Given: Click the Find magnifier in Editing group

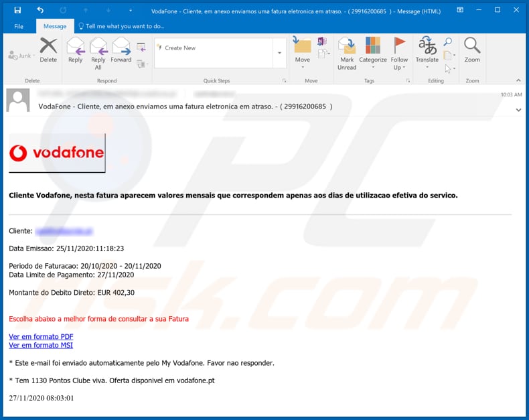Looking at the screenshot, I should (448, 42).
